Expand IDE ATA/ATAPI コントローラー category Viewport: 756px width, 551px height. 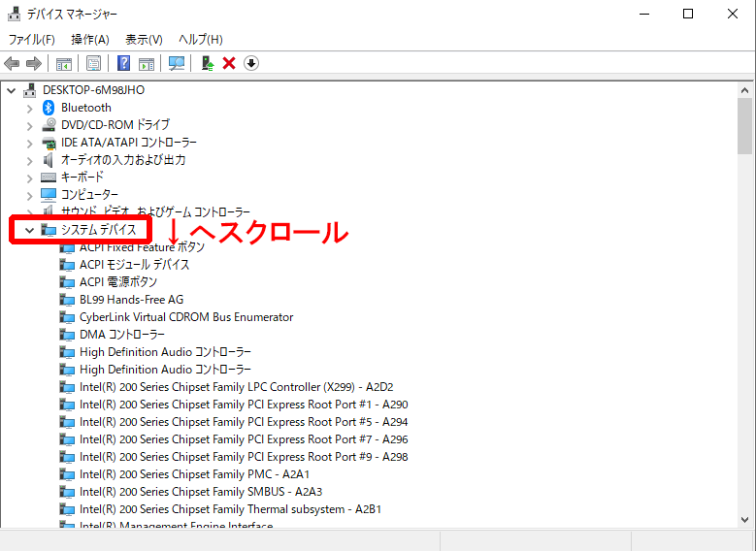pos(29,144)
